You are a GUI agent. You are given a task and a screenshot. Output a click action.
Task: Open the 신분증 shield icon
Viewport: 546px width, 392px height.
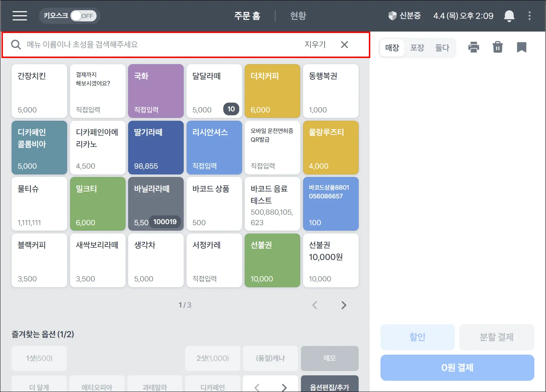(392, 16)
